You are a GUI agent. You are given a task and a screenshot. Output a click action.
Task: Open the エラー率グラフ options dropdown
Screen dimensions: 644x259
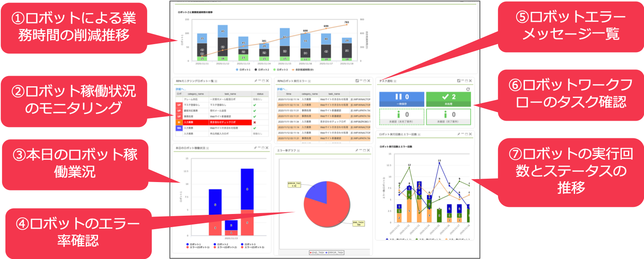[298, 151]
